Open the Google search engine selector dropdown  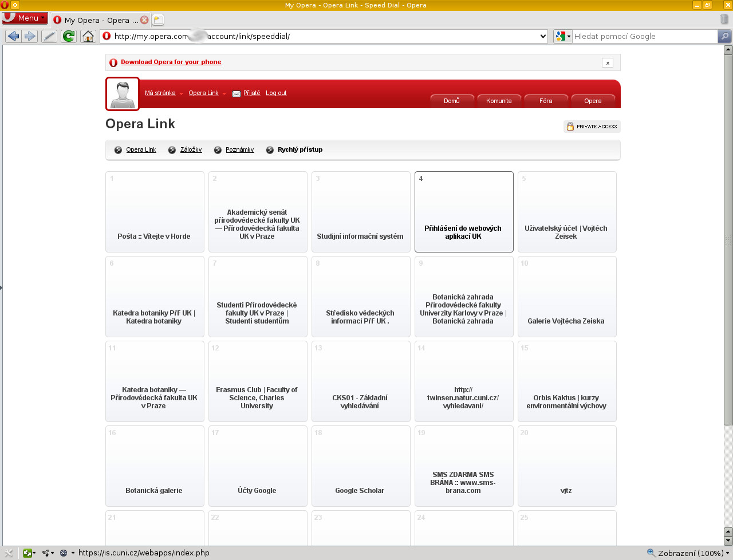(x=563, y=36)
